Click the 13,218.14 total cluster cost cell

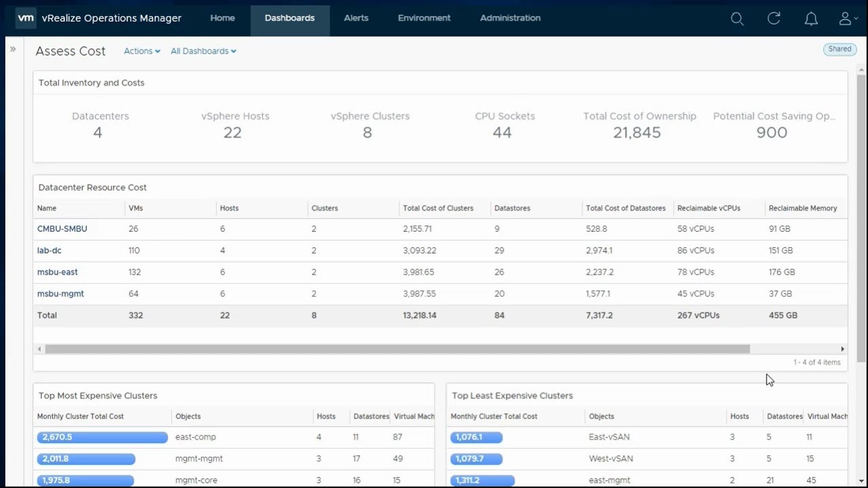point(420,315)
